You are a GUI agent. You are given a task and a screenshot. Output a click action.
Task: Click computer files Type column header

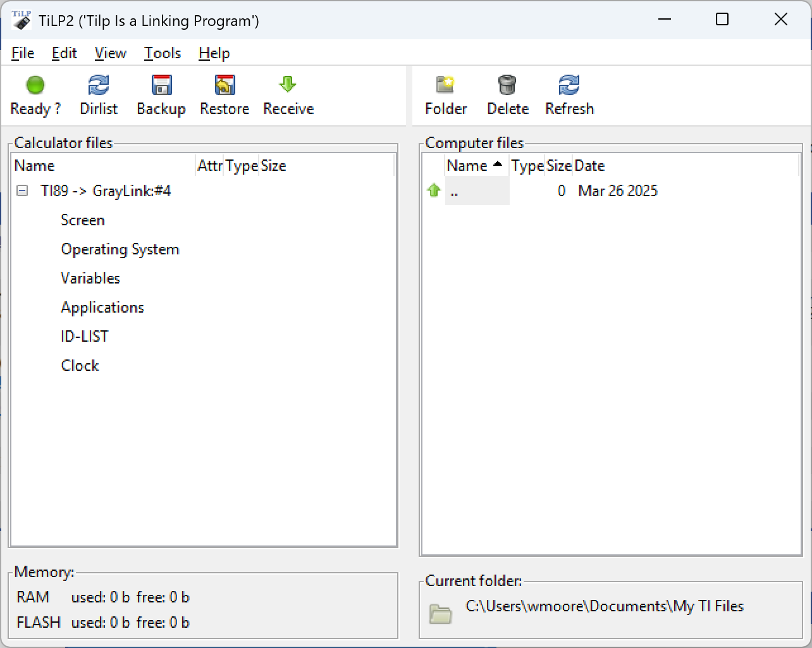(x=527, y=166)
